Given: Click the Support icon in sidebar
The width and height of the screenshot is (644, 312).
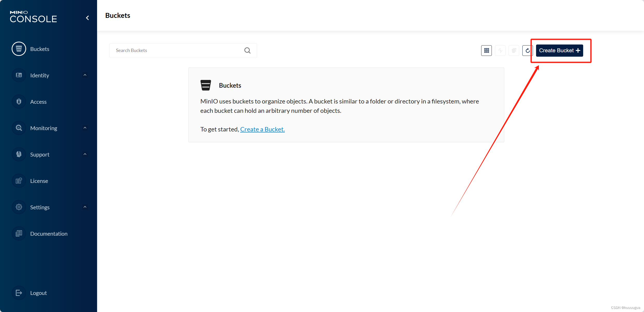Looking at the screenshot, I should (x=19, y=154).
